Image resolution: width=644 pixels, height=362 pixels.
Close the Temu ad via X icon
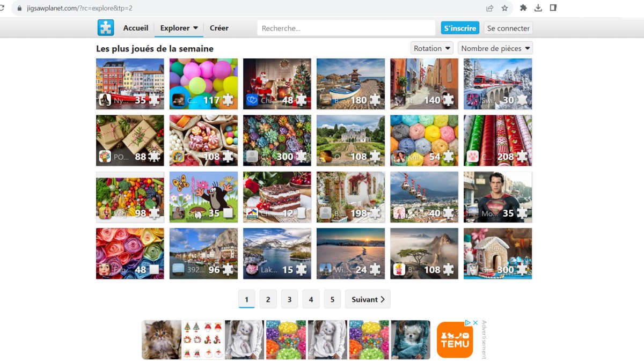click(x=475, y=323)
